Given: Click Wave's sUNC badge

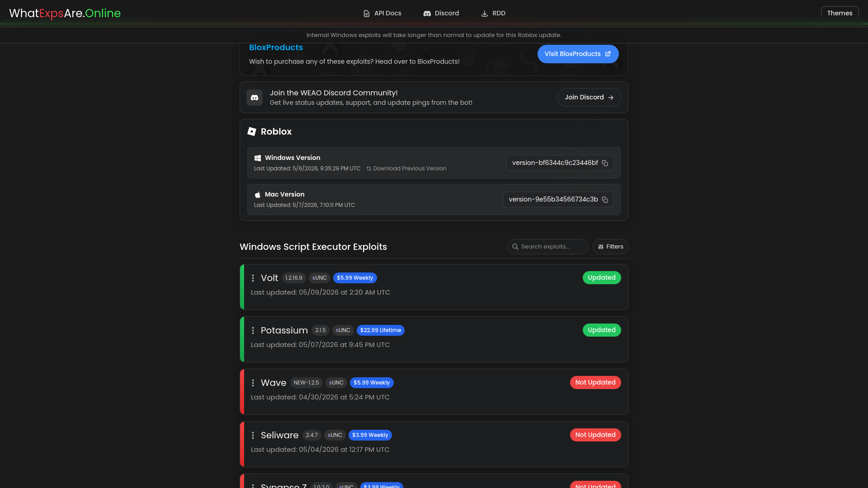Looking at the screenshot, I should (336, 383).
